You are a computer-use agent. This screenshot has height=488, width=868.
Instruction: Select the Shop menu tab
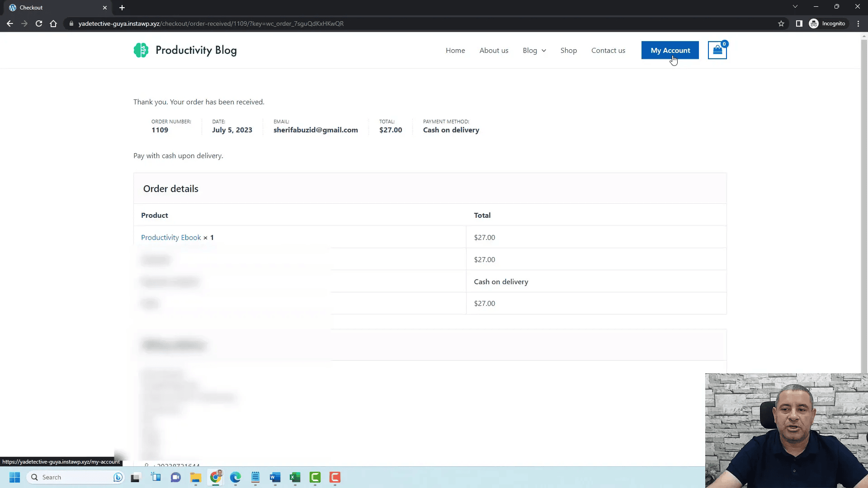(x=568, y=50)
